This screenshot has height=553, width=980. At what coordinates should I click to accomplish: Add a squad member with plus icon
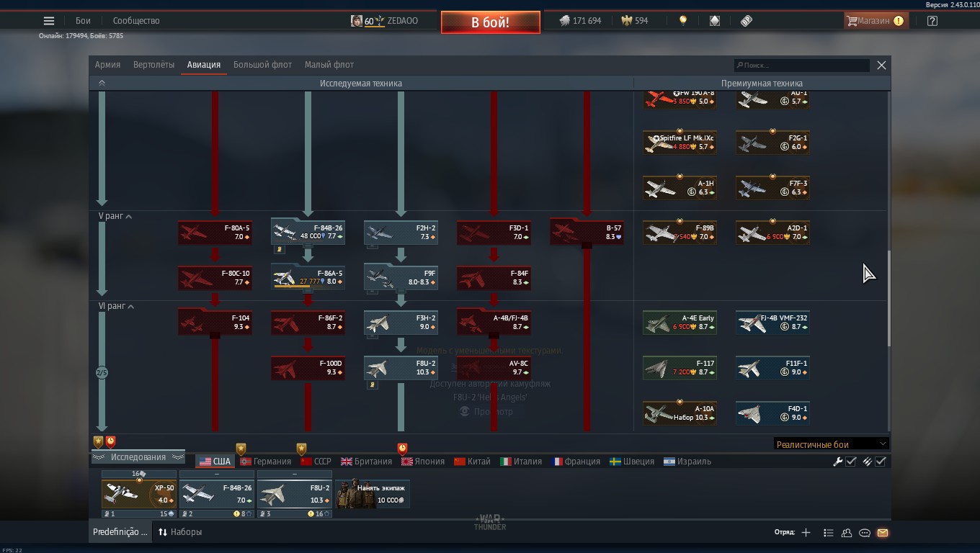(806, 533)
